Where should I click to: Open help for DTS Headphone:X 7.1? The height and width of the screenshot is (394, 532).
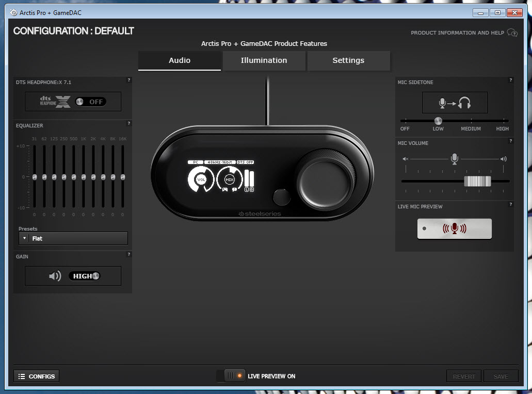[128, 80]
